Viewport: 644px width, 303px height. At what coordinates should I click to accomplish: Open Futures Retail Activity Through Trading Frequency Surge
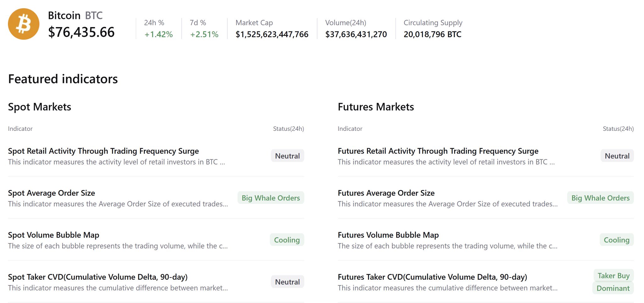pos(438,151)
